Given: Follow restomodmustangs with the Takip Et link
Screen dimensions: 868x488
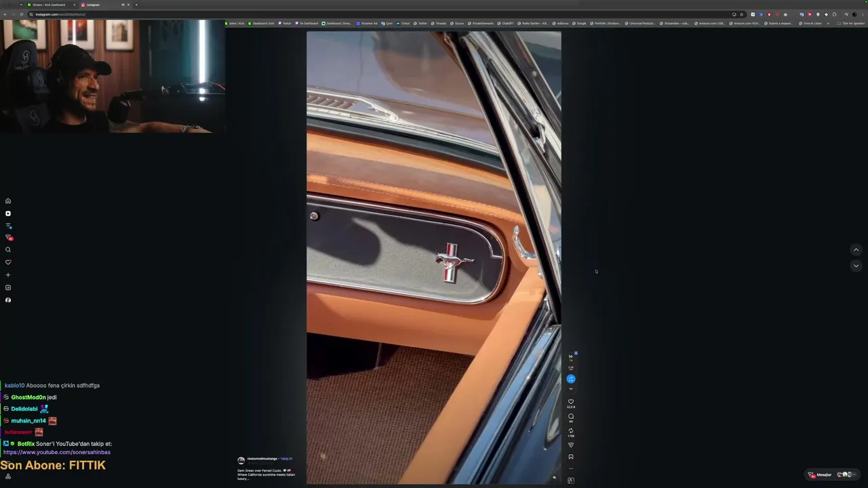Looking at the screenshot, I should [286, 459].
